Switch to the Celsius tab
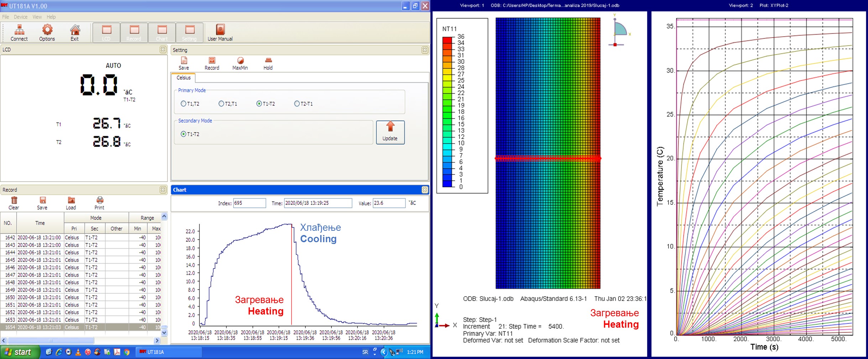This screenshot has width=868, height=359. pyautogui.click(x=183, y=78)
